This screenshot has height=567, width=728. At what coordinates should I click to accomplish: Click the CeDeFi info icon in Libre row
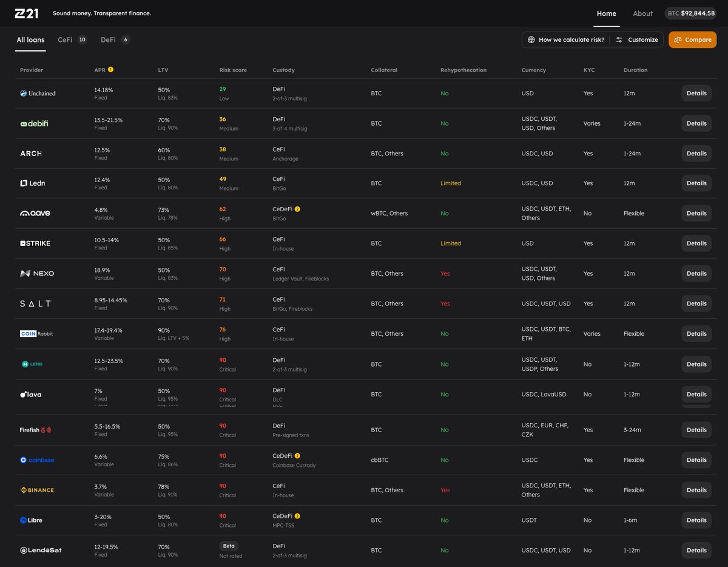pyautogui.click(x=297, y=516)
